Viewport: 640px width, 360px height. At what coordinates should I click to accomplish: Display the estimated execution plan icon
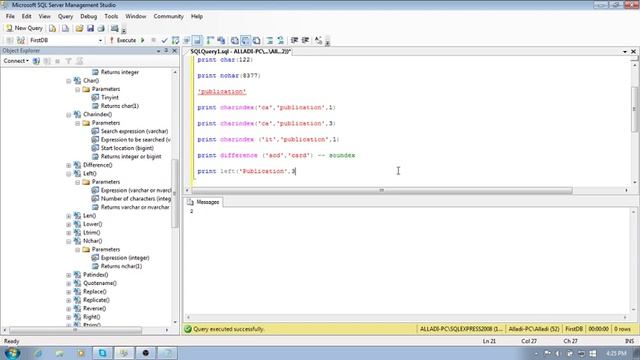[x=176, y=40]
